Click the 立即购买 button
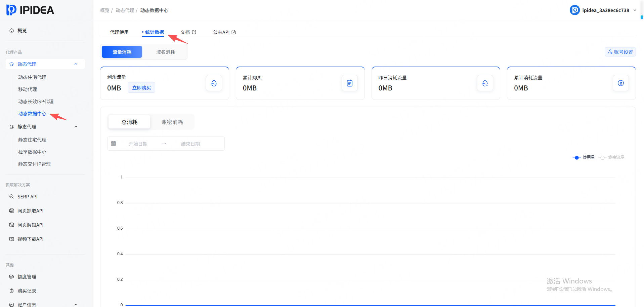 141,88
